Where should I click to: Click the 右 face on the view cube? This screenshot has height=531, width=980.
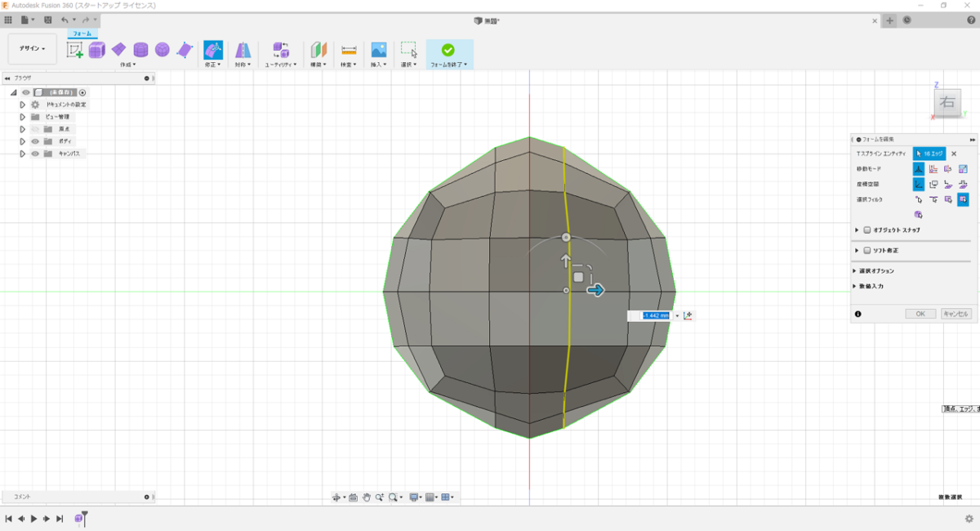(x=947, y=102)
